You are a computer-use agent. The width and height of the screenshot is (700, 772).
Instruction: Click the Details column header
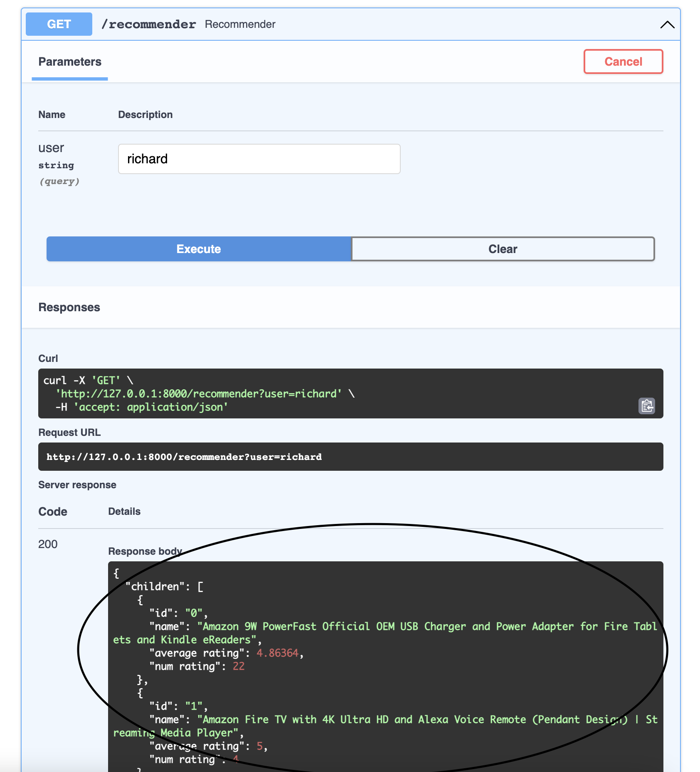124,511
